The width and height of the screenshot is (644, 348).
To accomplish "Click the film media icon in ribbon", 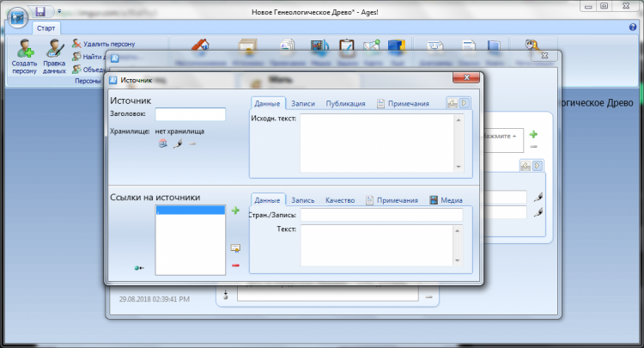I will tap(319, 46).
